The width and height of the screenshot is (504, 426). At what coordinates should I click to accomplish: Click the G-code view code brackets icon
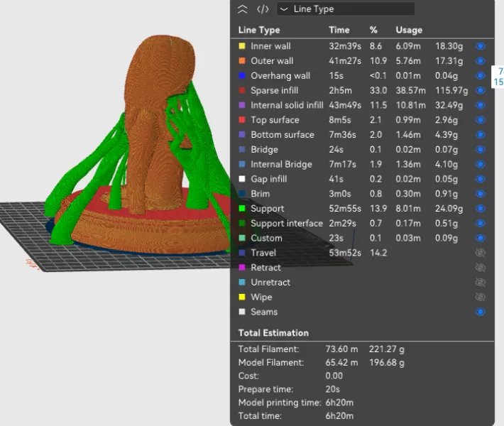[263, 9]
